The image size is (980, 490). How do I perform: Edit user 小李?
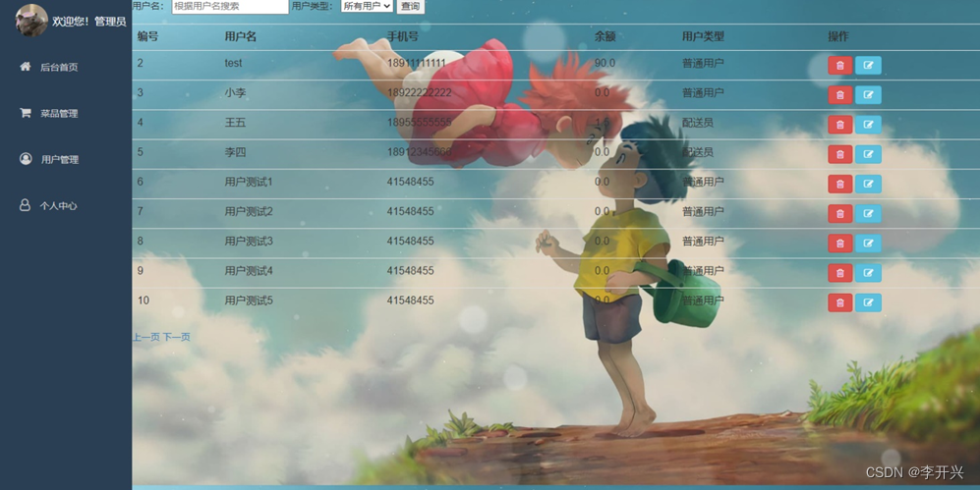[x=868, y=95]
